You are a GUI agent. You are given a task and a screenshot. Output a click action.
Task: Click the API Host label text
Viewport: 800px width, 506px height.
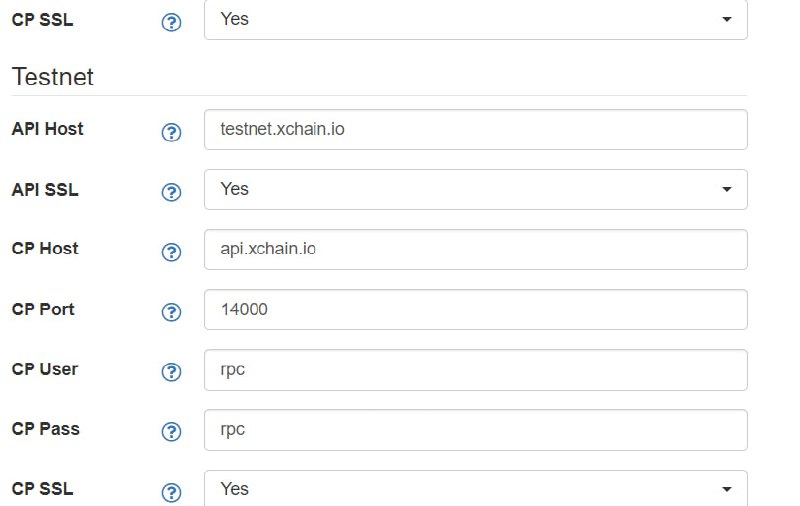pyautogui.click(x=47, y=129)
